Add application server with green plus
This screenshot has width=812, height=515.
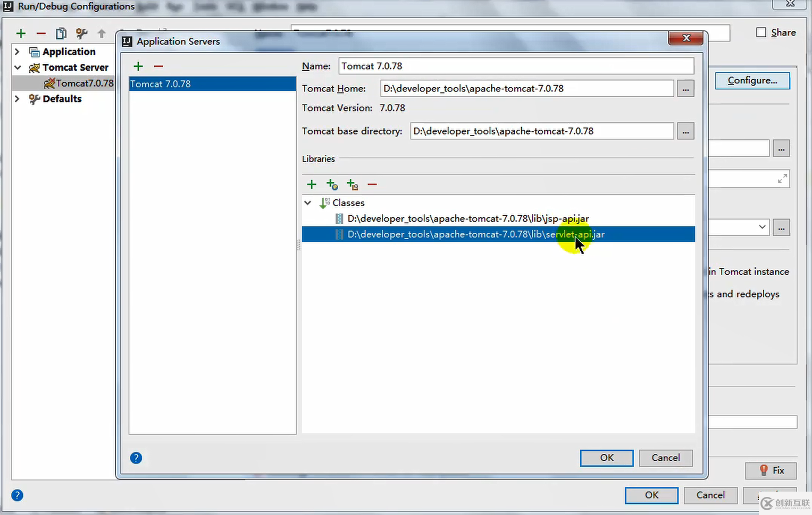coord(138,66)
